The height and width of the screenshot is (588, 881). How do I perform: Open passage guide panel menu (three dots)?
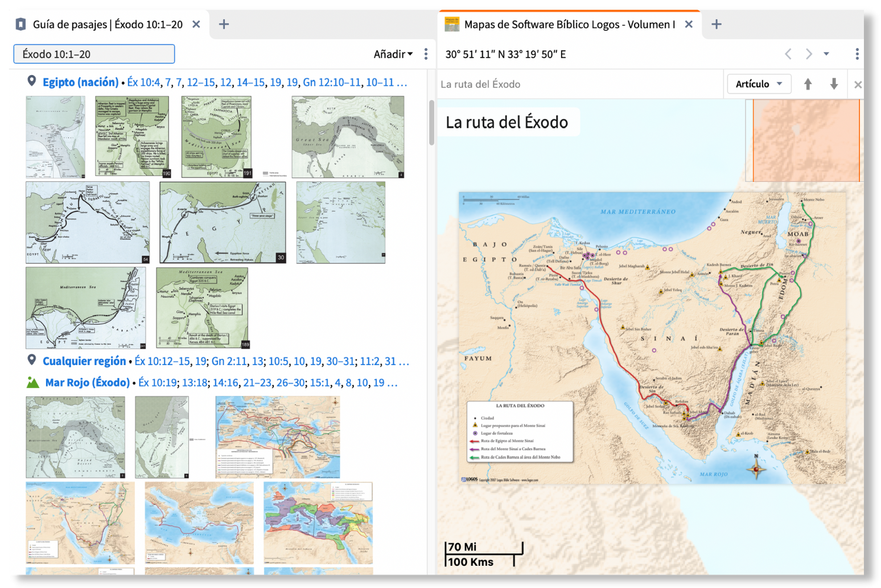[426, 54]
